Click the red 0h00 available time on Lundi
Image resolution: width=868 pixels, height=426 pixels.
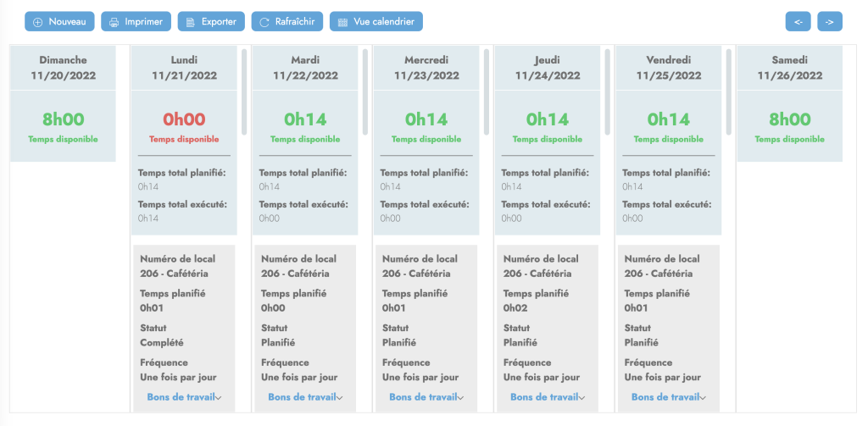(184, 120)
